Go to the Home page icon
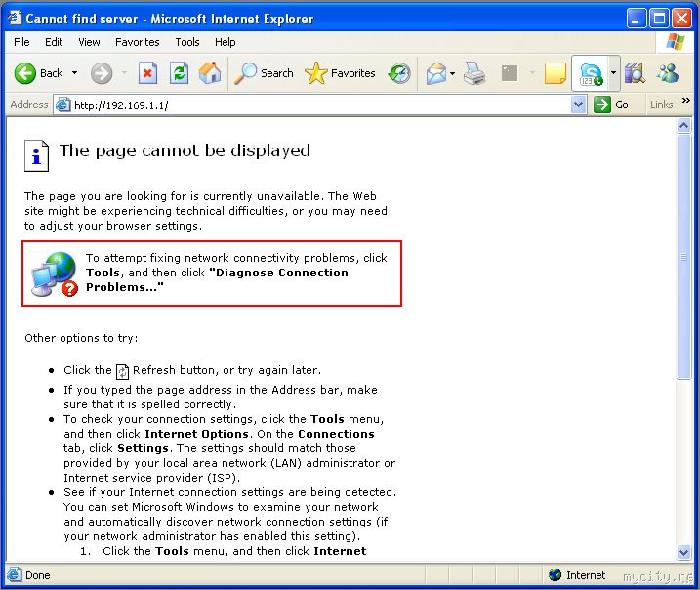700x590 pixels. [210, 73]
